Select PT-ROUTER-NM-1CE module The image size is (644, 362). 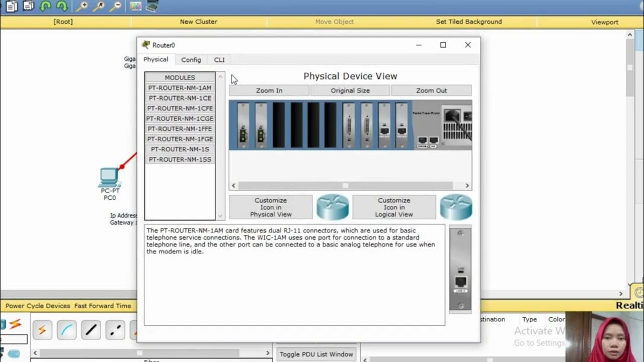pos(180,98)
